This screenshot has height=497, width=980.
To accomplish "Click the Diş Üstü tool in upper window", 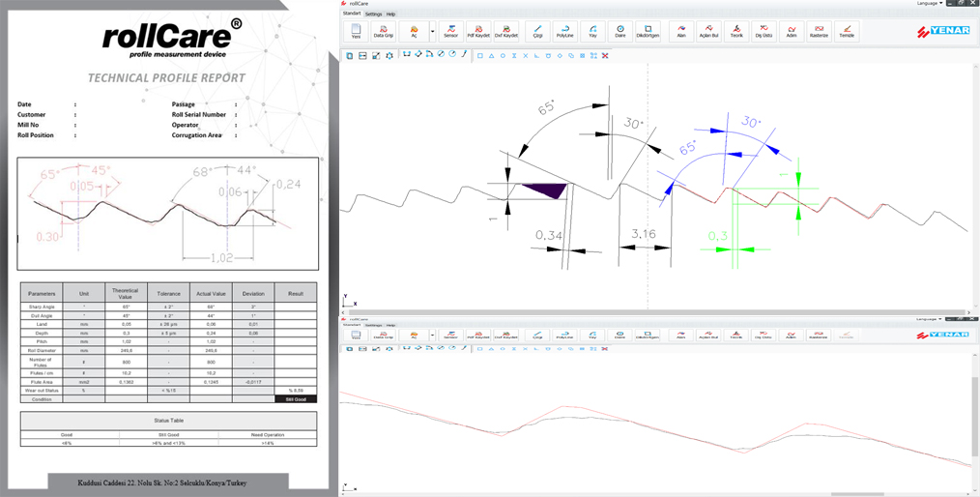I will (x=764, y=31).
